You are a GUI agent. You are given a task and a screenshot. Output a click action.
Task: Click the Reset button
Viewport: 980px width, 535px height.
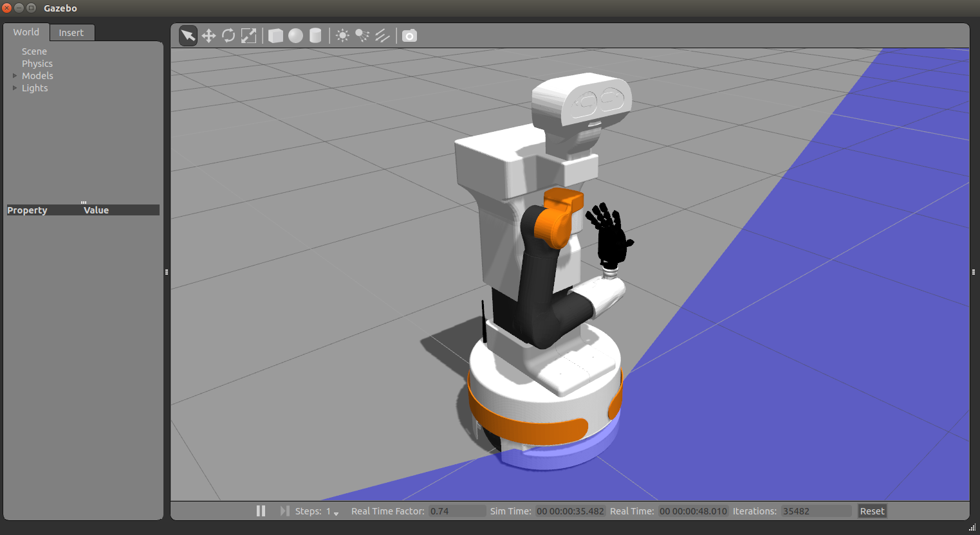coord(872,511)
